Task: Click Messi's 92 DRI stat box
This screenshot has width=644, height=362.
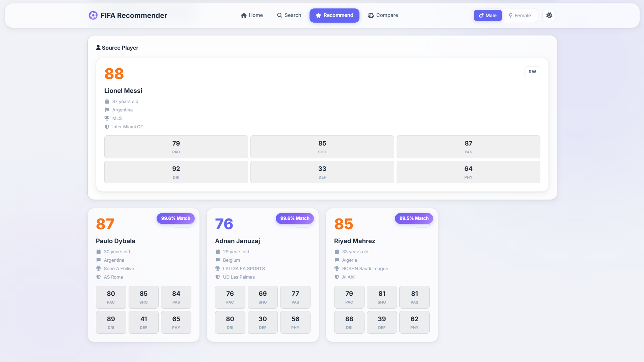Action: [176, 172]
